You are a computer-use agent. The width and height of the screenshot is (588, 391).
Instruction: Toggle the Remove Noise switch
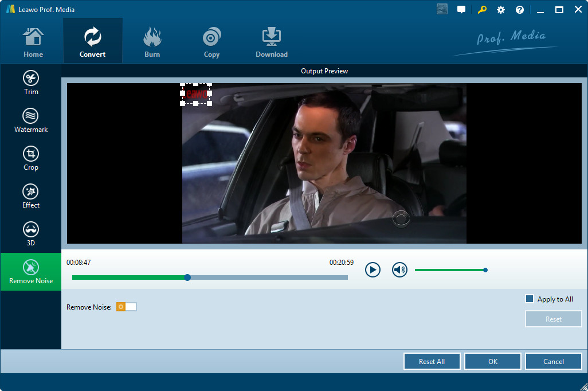(127, 307)
